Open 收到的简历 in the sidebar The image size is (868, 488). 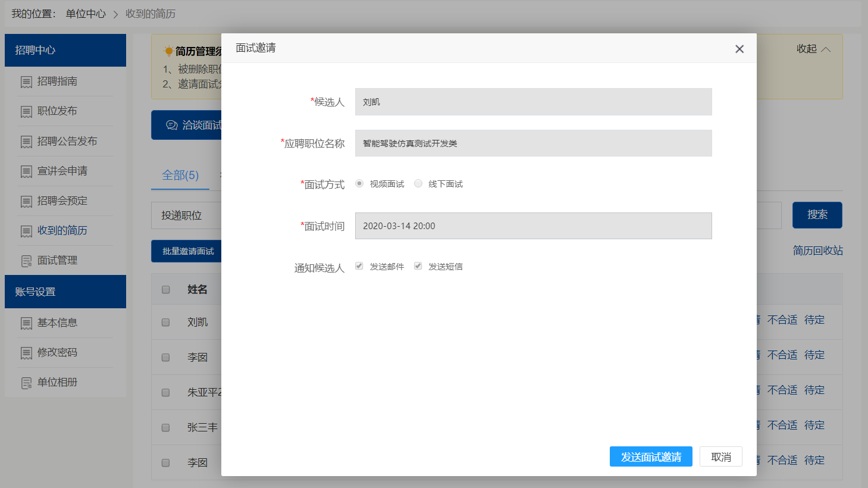click(62, 230)
